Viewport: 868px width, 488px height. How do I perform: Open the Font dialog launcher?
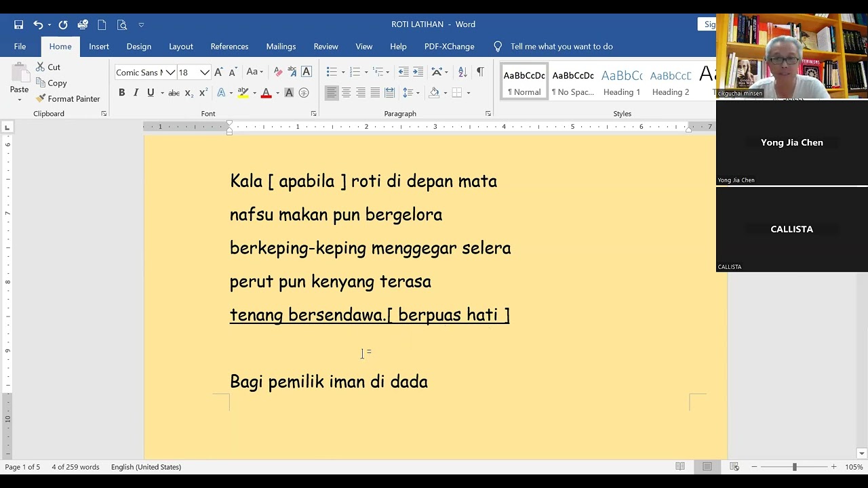point(313,114)
